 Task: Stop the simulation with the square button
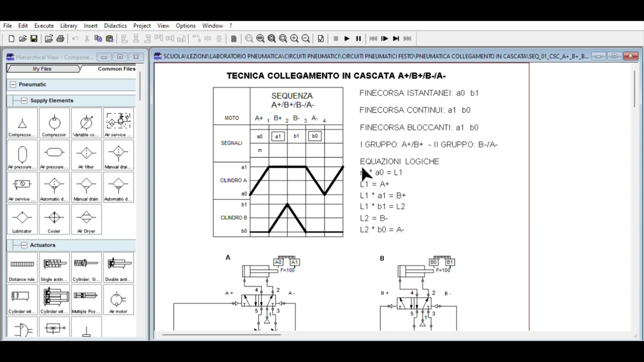pos(336,39)
